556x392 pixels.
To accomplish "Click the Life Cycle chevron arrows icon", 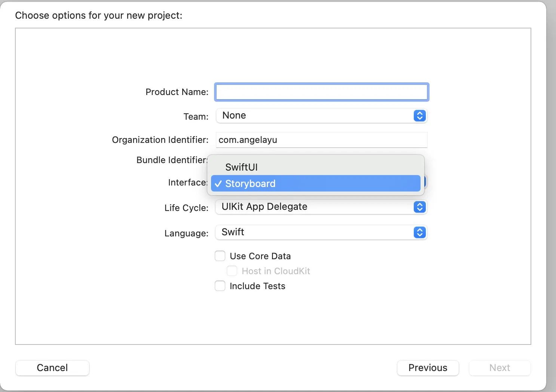I will coord(419,207).
